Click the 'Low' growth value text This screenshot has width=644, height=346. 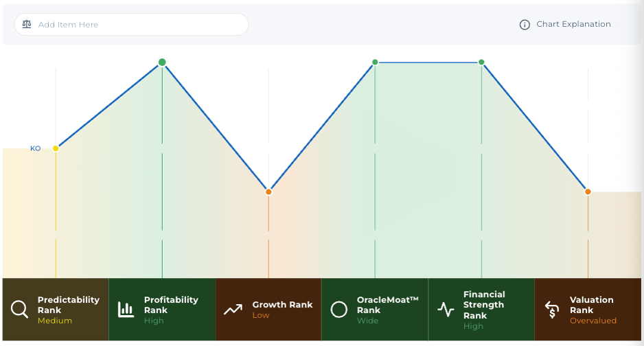[261, 315]
